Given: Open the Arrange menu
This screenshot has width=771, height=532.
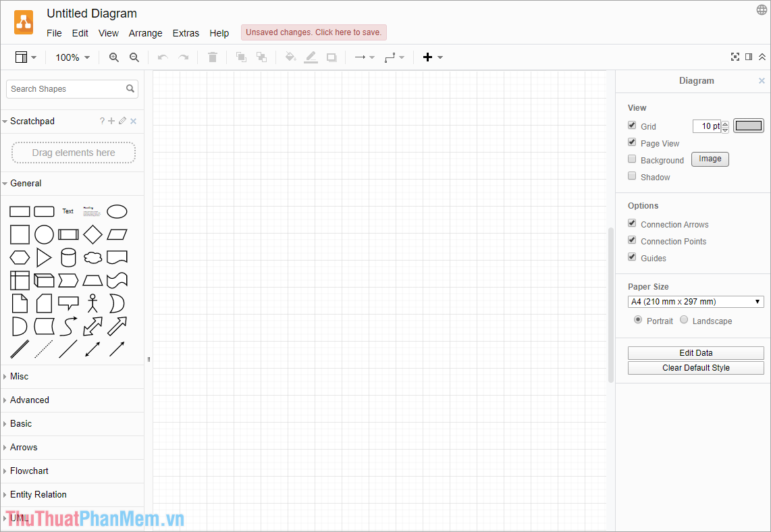Looking at the screenshot, I should [x=145, y=32].
